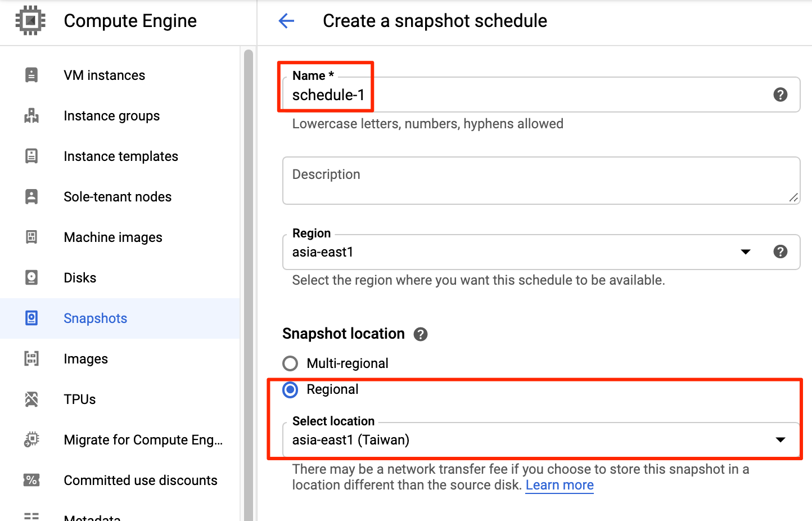Click the back arrow button

(x=286, y=21)
